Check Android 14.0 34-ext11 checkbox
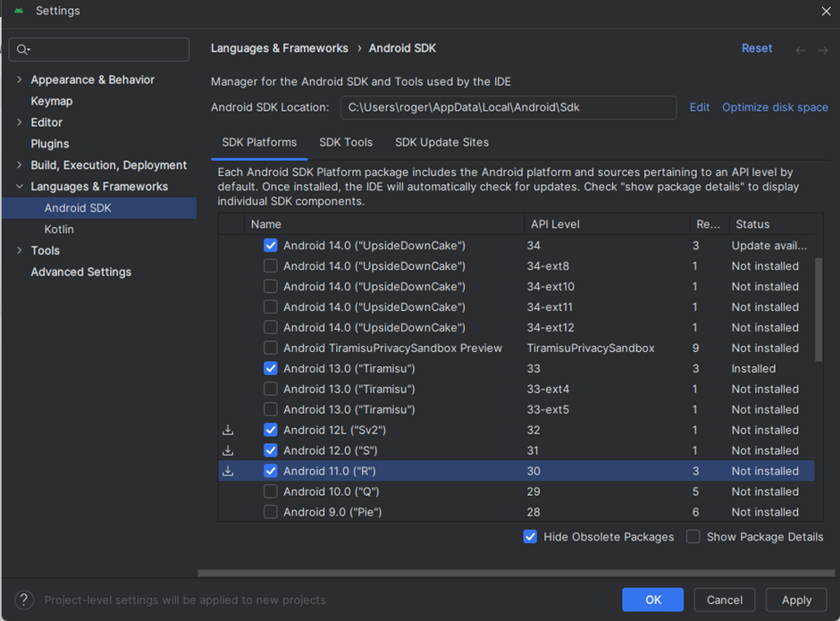840x621 pixels. point(271,307)
